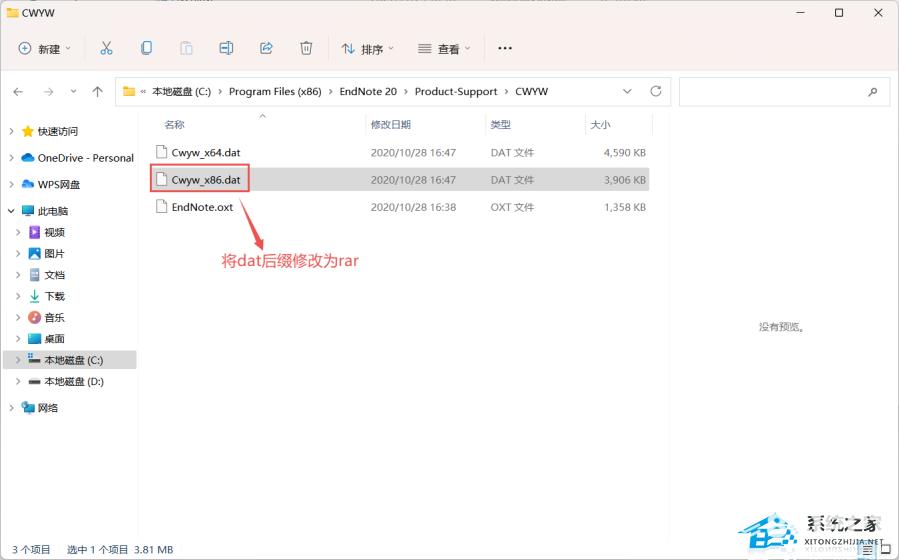This screenshot has height=560, width=899.
Task: Click the Share icon in toolbar
Action: pos(266,48)
